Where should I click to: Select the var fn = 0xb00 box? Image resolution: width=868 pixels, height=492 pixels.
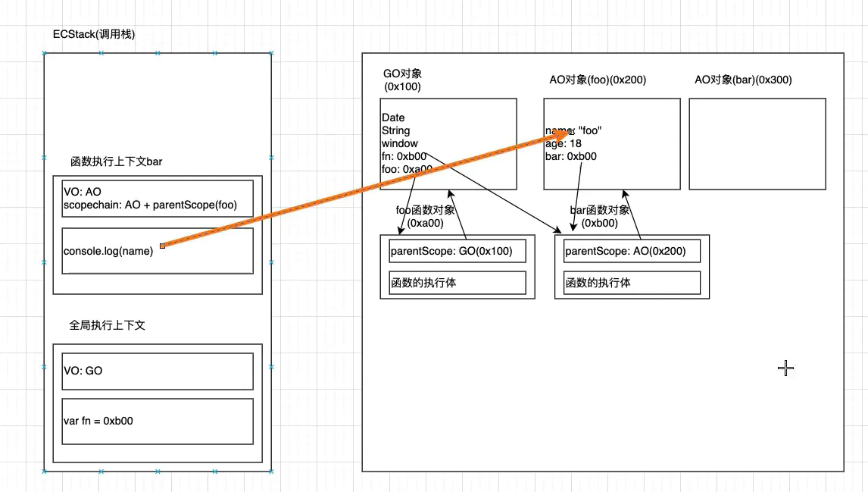click(x=158, y=421)
